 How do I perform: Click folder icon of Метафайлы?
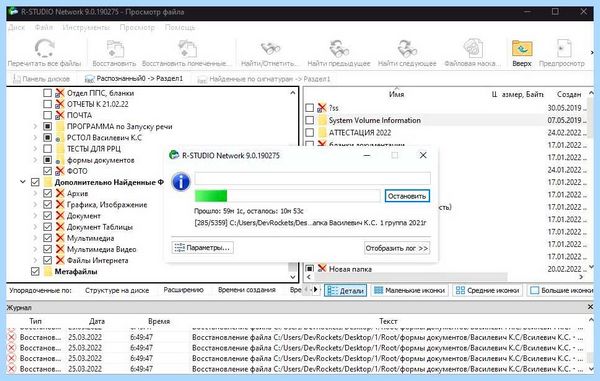click(48, 271)
